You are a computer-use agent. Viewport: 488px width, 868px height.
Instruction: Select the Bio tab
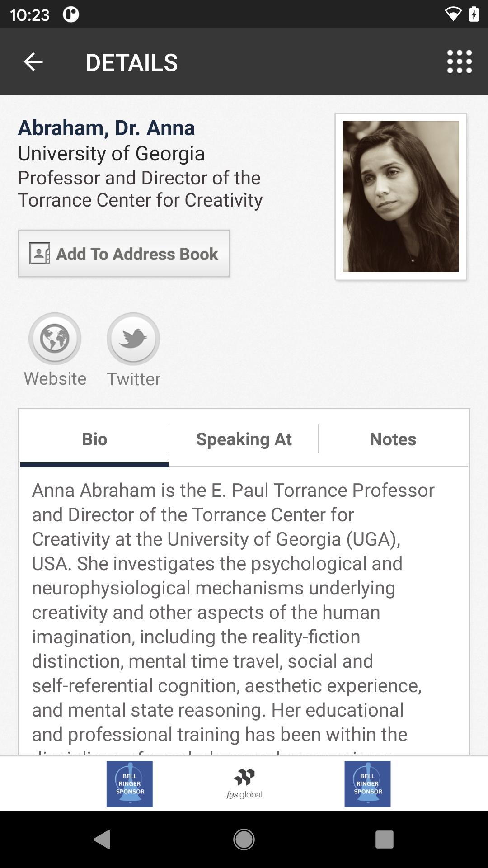click(94, 439)
